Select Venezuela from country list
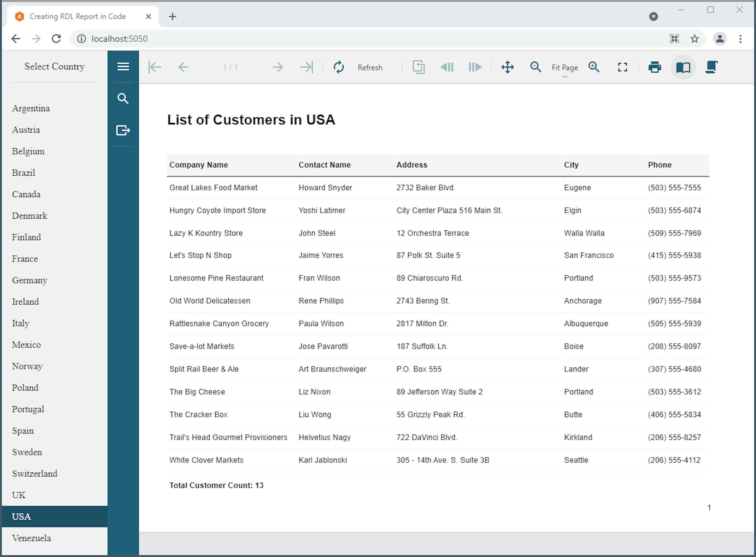 tap(32, 538)
